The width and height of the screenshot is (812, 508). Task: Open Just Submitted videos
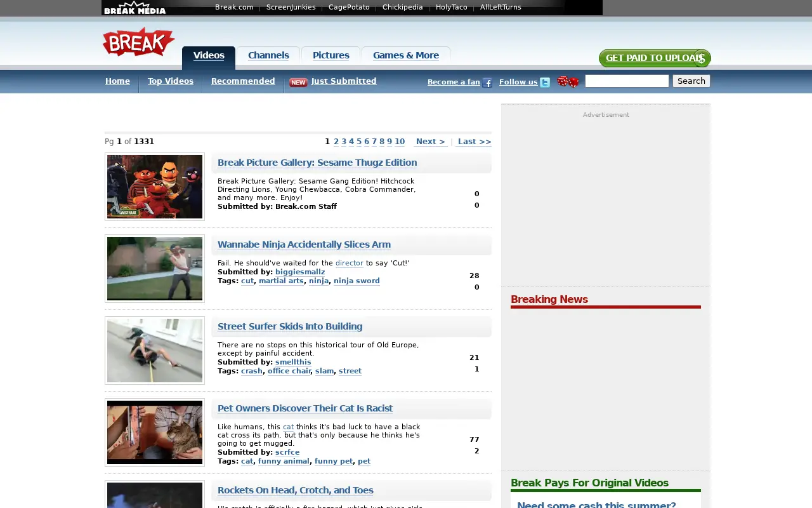point(344,81)
